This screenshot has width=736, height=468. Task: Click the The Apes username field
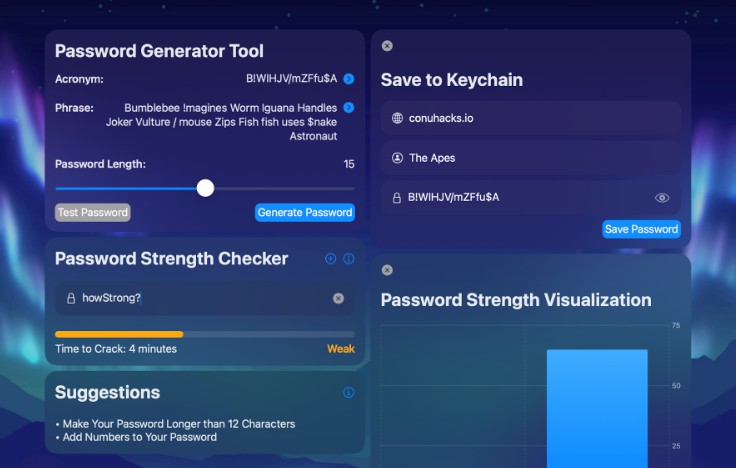tap(530, 158)
